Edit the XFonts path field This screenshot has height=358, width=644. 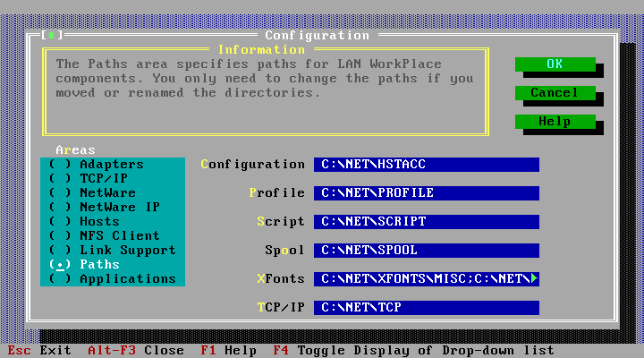(427, 279)
